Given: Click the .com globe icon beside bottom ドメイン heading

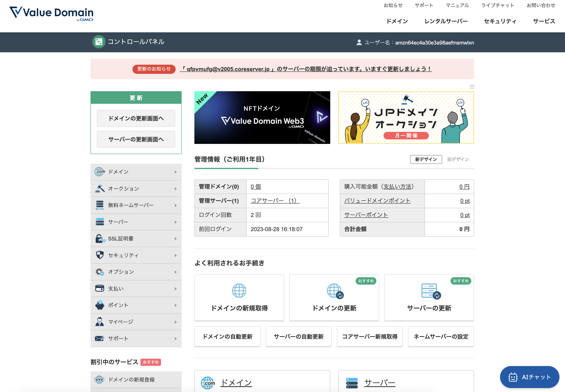Looking at the screenshot, I should pyautogui.click(x=208, y=383).
